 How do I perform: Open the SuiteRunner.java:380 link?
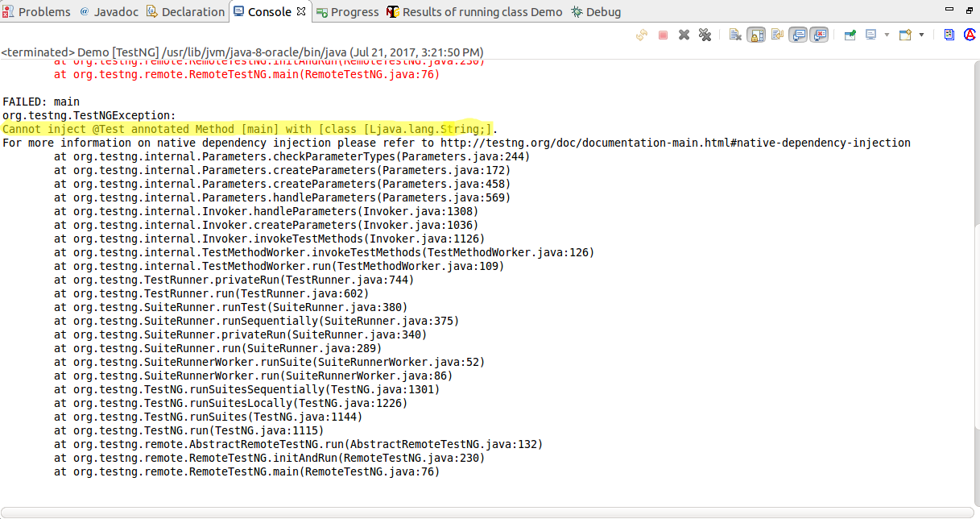tap(338, 307)
